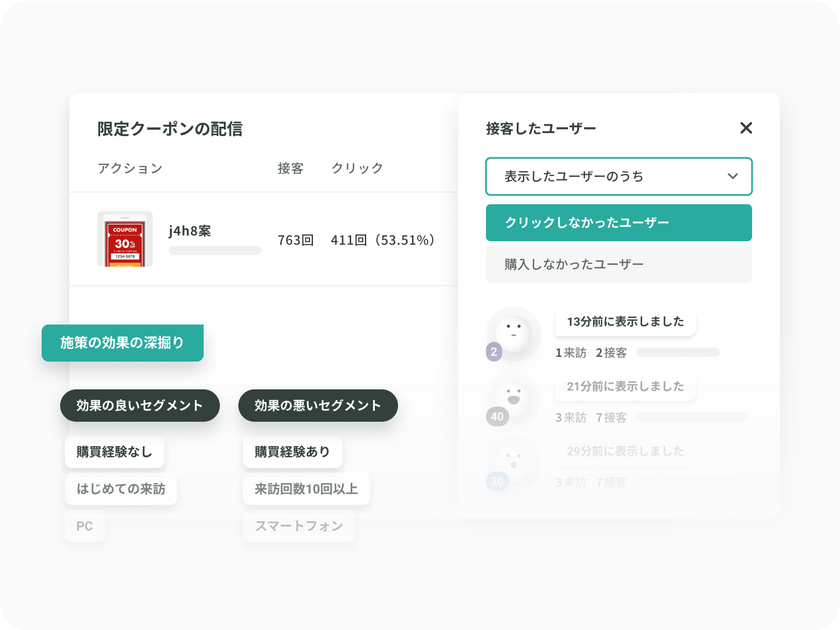Click user avatar with badge 40

pyautogui.click(x=514, y=399)
